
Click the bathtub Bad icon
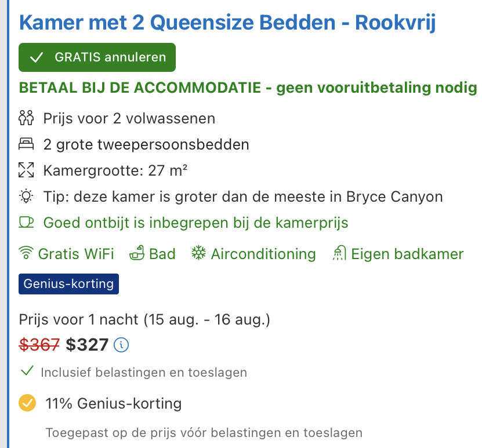click(136, 254)
